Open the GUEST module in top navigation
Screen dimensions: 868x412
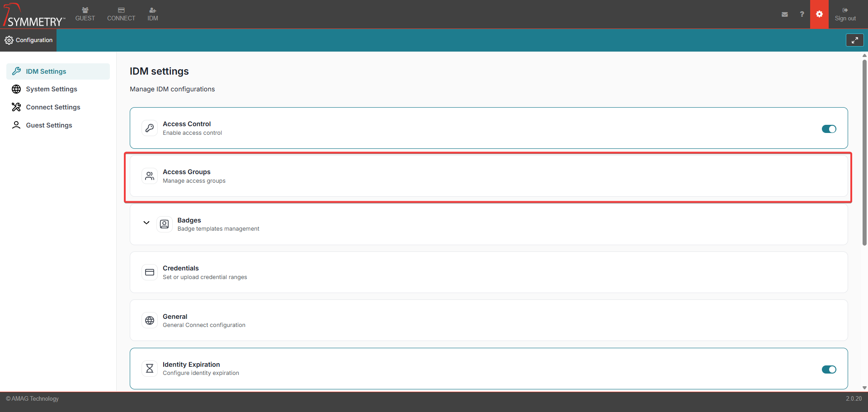pos(85,14)
